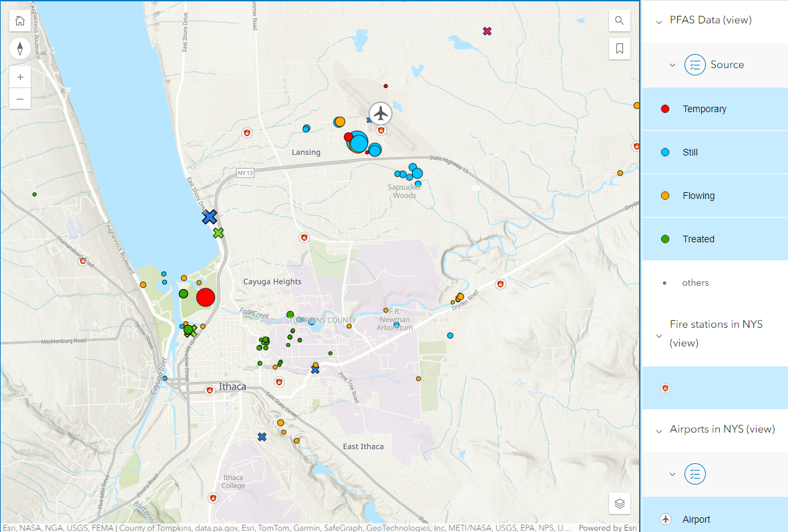This screenshot has width=788, height=532.
Task: Click the home default extent icon
Action: (20, 21)
